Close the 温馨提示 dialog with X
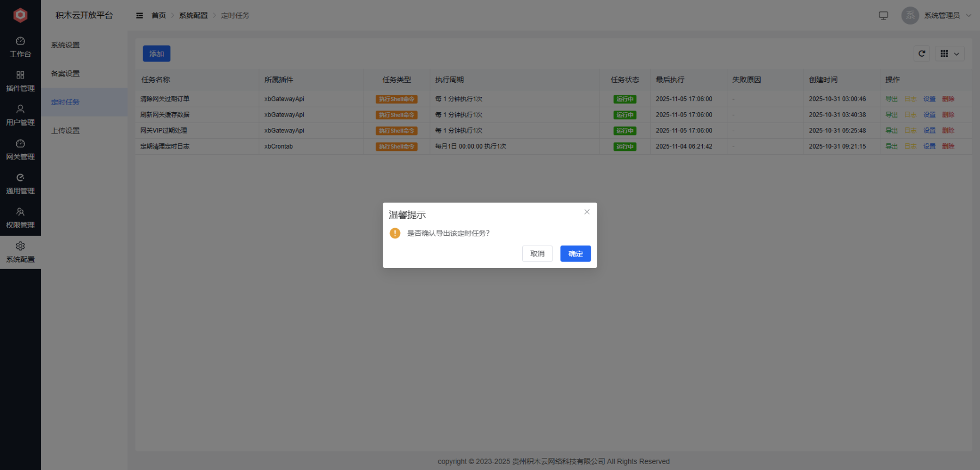 [586, 212]
